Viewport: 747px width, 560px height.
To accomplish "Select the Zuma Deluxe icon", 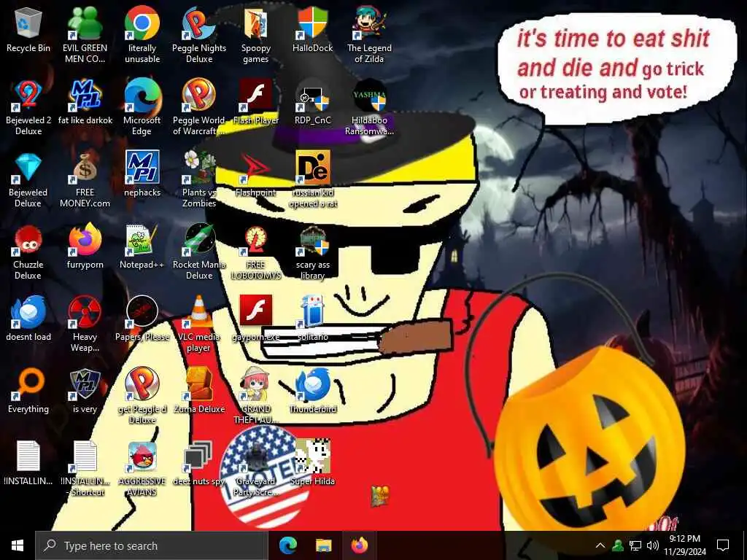I will pos(199,384).
